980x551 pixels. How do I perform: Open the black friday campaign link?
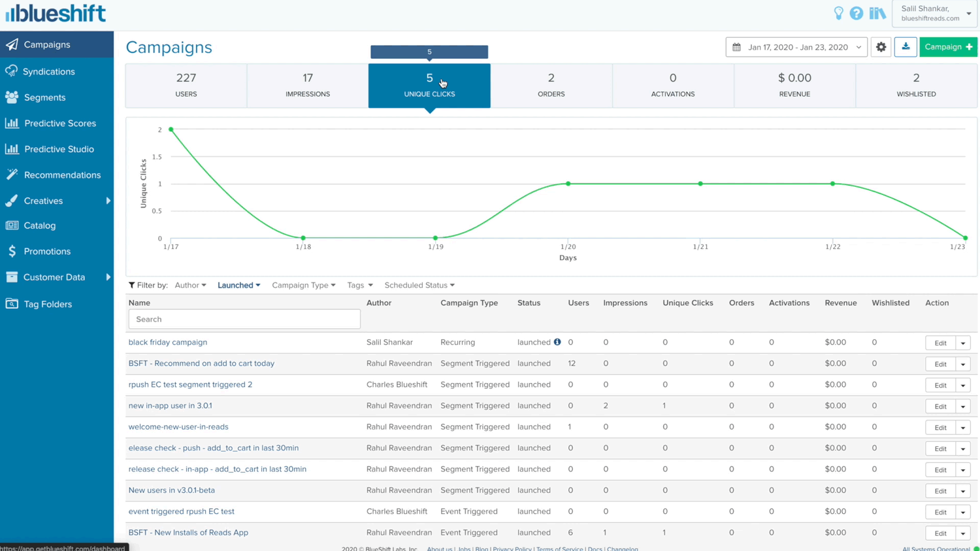(x=168, y=342)
